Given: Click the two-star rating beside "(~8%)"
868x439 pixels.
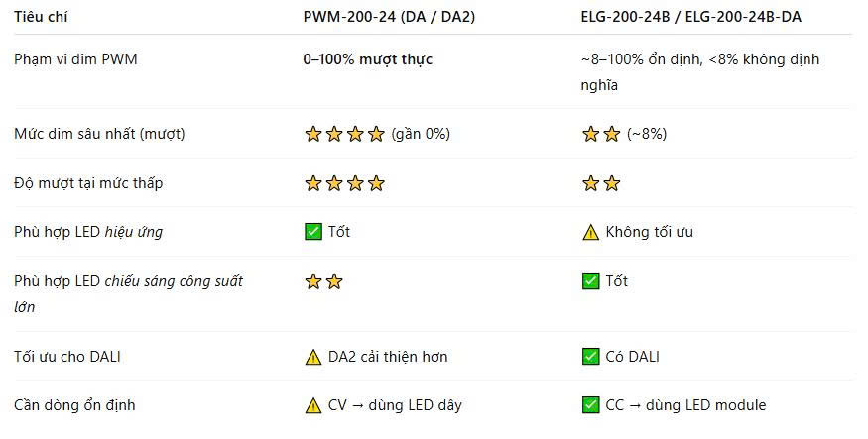Looking at the screenshot, I should (600, 134).
